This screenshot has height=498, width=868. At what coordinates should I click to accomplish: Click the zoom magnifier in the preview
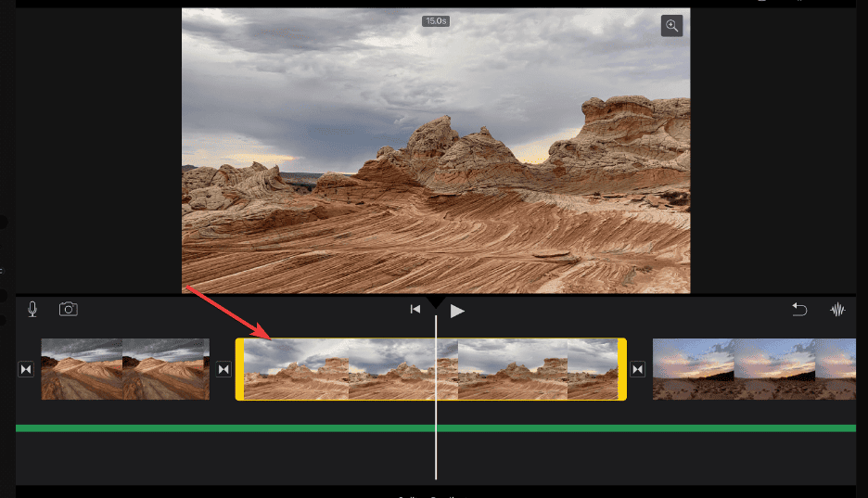click(x=671, y=26)
